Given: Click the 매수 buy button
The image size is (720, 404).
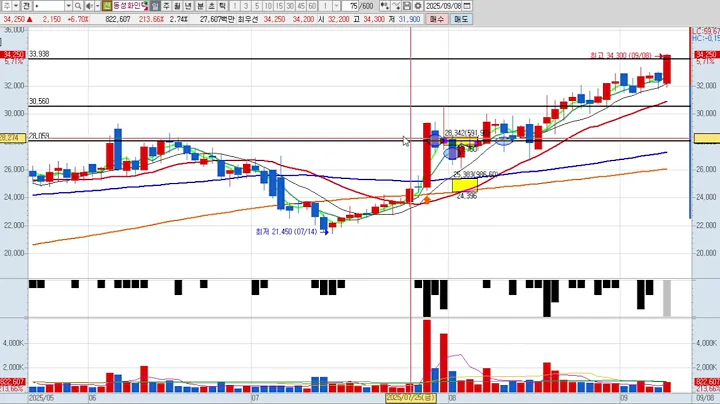Looking at the screenshot, I should 437,19.
